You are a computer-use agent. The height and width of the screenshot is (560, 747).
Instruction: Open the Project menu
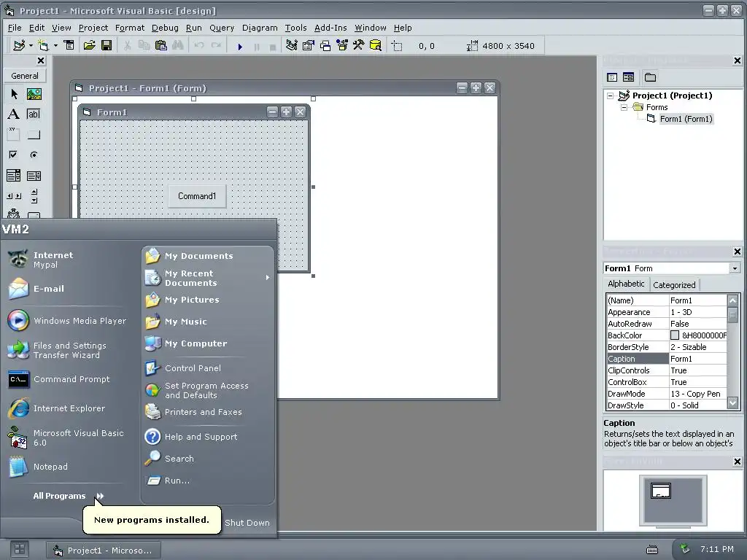[93, 28]
